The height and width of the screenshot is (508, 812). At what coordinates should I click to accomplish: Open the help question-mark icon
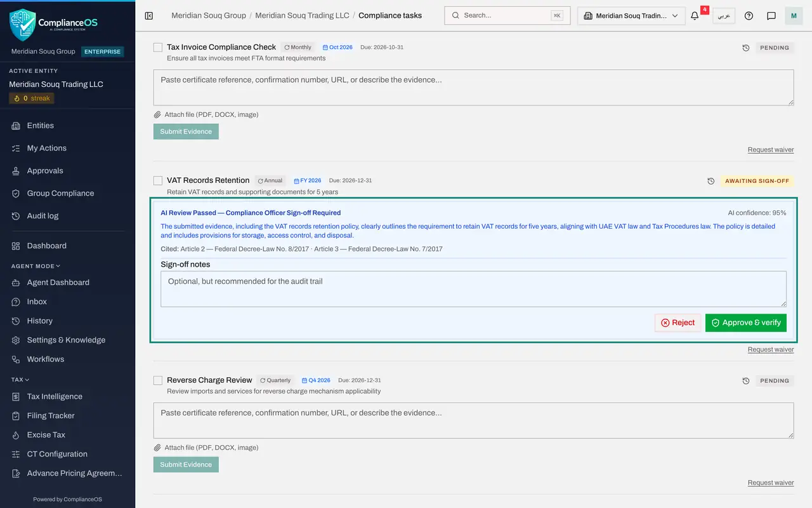coord(749,15)
